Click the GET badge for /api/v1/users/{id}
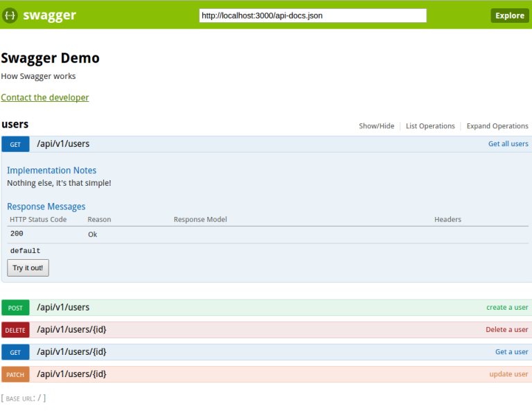Viewport: 532px width, 411px height. pos(15,352)
